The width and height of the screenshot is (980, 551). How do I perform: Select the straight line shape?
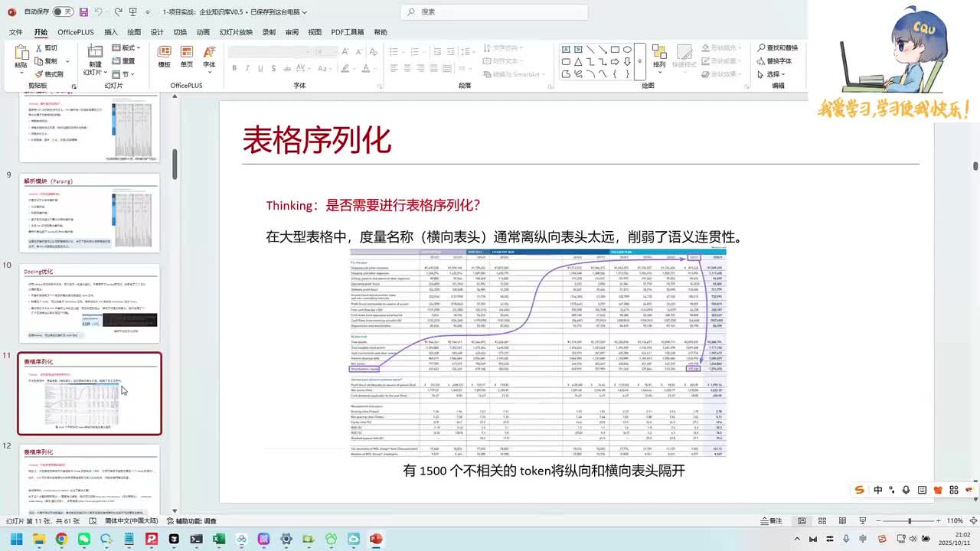tap(590, 50)
